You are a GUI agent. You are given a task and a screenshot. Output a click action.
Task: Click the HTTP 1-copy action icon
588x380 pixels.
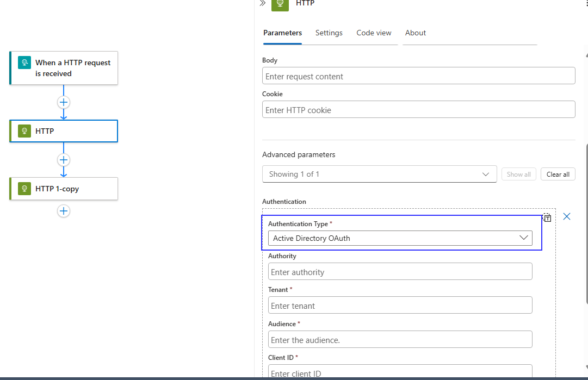click(24, 189)
